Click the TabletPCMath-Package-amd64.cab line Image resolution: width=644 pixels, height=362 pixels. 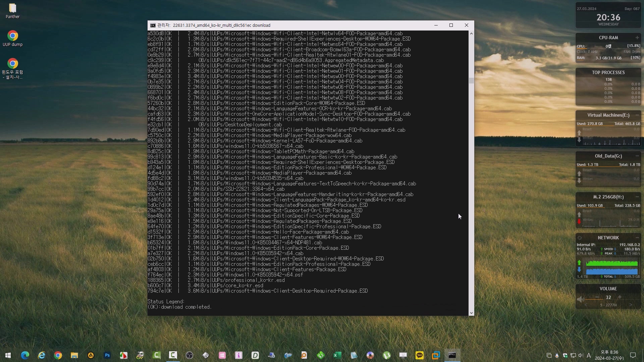pos(251,152)
